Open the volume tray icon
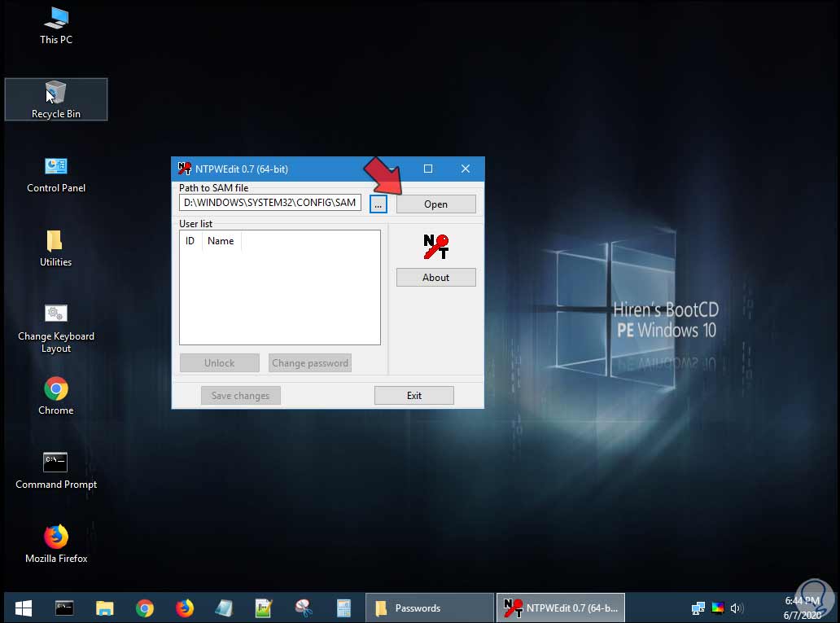 coord(737,608)
